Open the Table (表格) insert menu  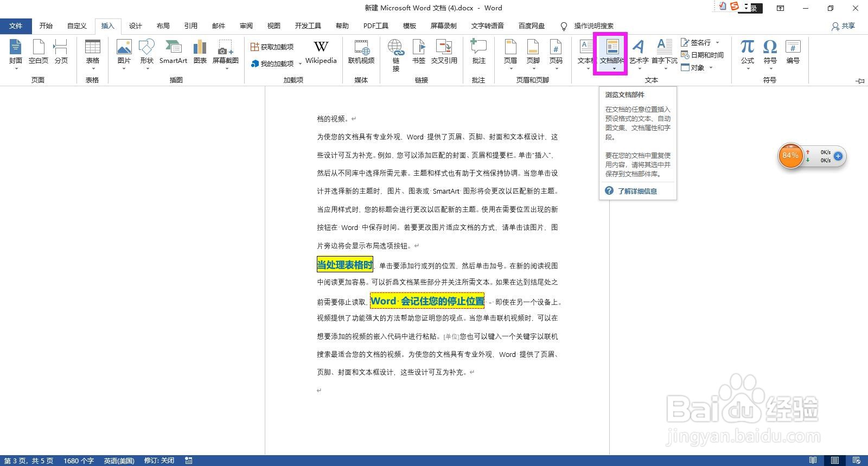tap(93, 54)
